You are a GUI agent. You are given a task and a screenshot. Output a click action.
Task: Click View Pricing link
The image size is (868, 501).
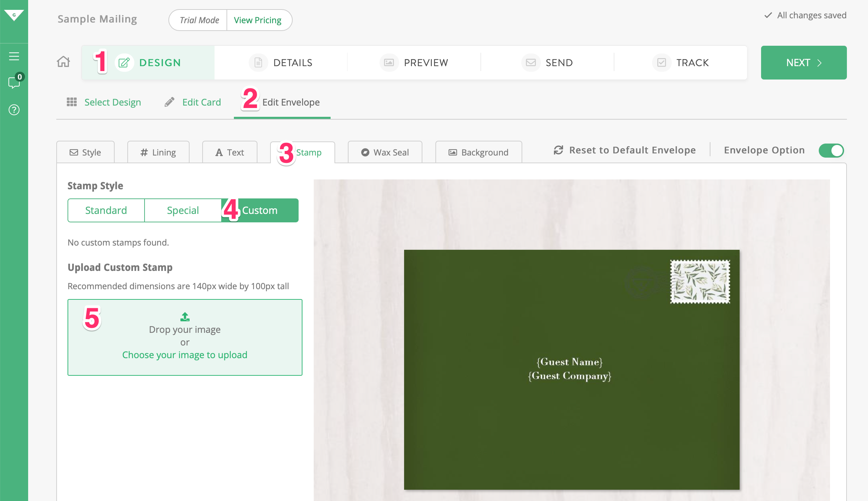point(258,20)
